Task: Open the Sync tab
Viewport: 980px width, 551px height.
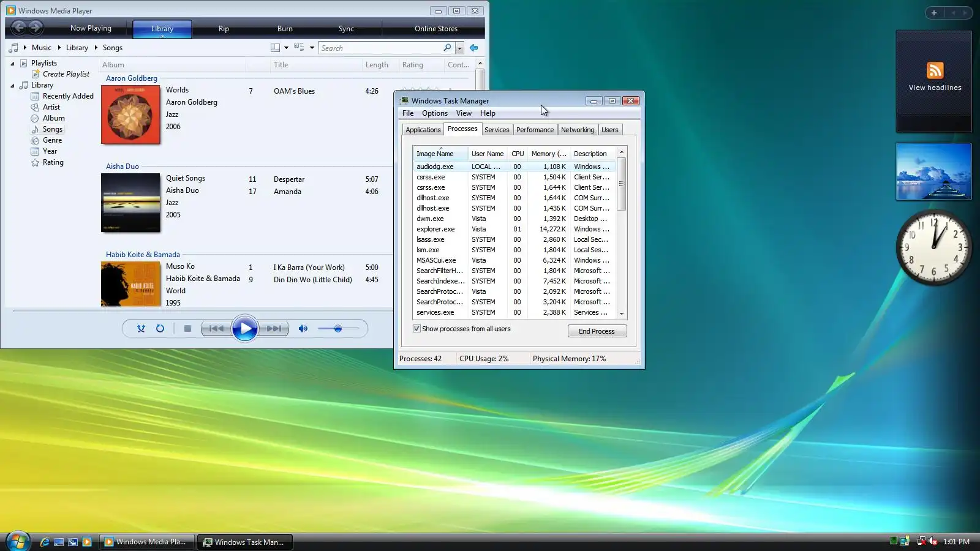Action: coord(346,29)
